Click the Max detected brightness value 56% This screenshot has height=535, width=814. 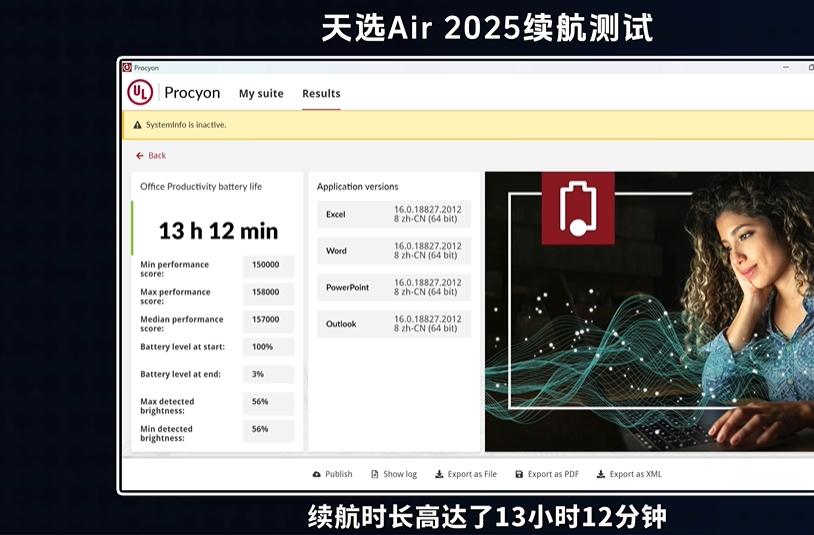(x=268, y=404)
